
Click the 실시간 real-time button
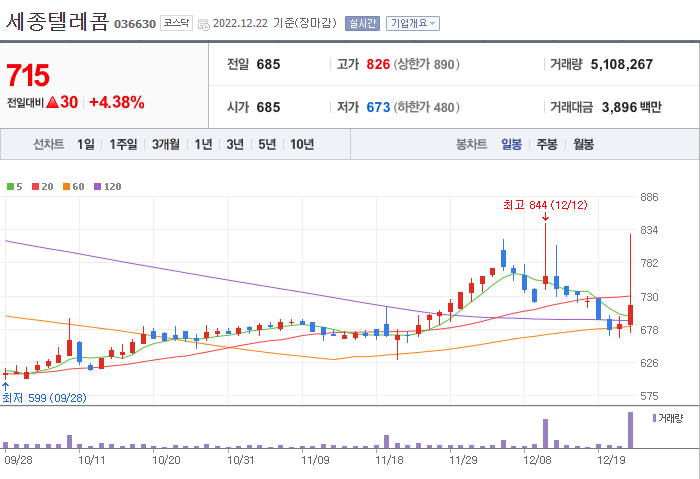362,24
